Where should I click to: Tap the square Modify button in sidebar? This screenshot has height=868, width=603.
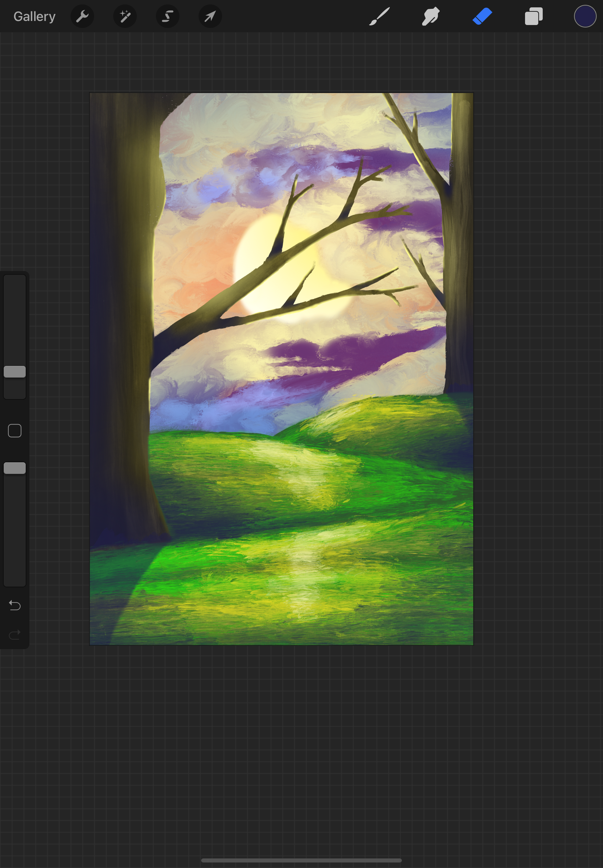[15, 431]
